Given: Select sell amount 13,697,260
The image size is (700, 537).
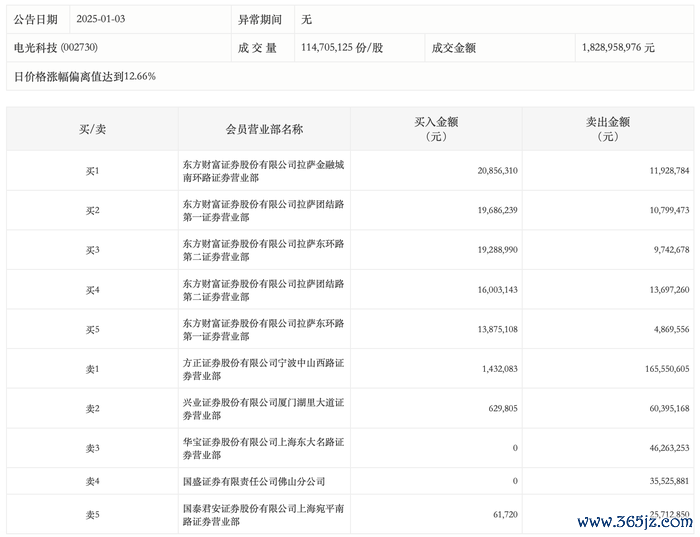Looking at the screenshot, I should 669,290.
